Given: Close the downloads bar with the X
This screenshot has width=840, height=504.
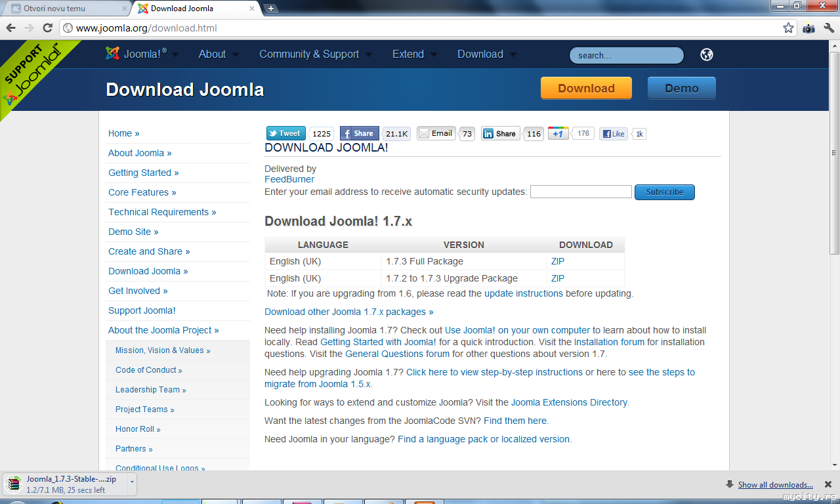Looking at the screenshot, I should (x=828, y=484).
